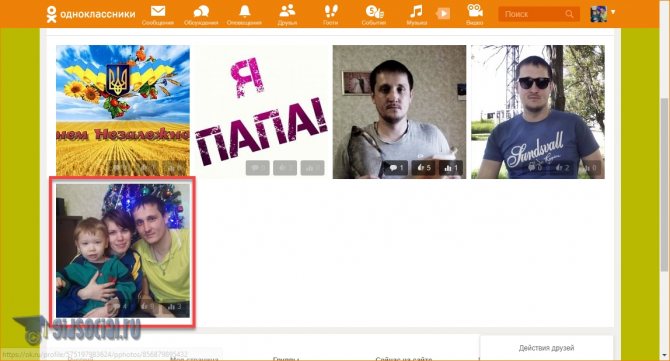Click the Действия друзей panel
This screenshot has width=670, height=361.
pyautogui.click(x=547, y=348)
